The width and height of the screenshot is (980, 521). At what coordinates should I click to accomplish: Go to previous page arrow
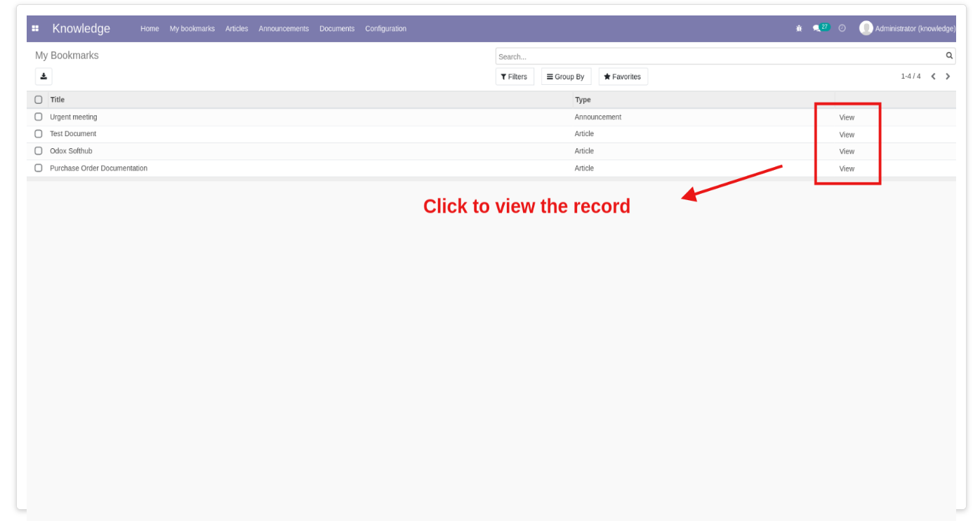[x=934, y=77]
